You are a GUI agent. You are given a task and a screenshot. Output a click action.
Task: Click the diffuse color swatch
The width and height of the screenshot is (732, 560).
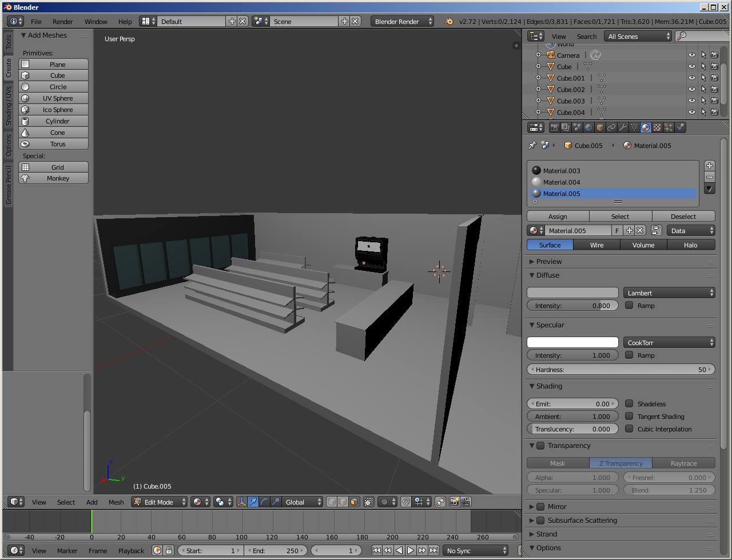(572, 293)
